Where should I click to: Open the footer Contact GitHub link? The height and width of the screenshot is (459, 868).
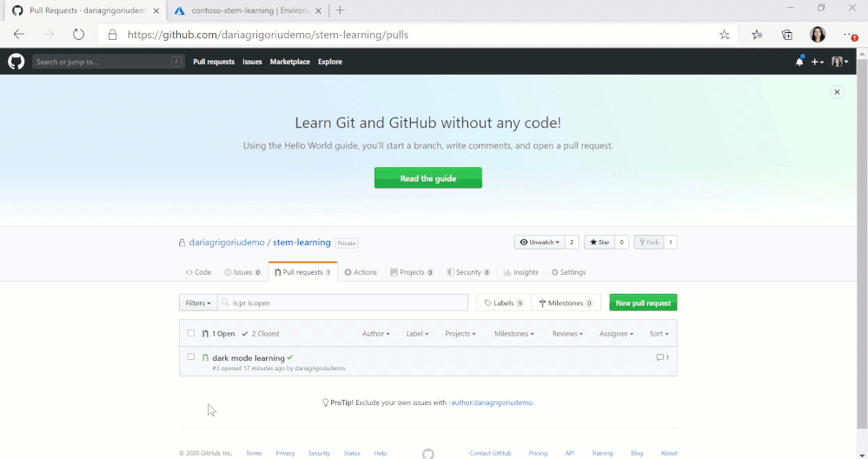tap(490, 453)
